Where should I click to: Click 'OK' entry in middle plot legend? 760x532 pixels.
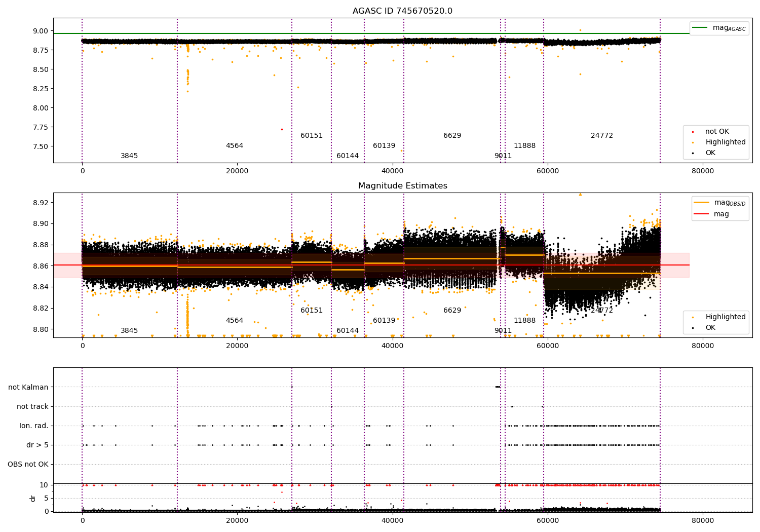[704, 328]
